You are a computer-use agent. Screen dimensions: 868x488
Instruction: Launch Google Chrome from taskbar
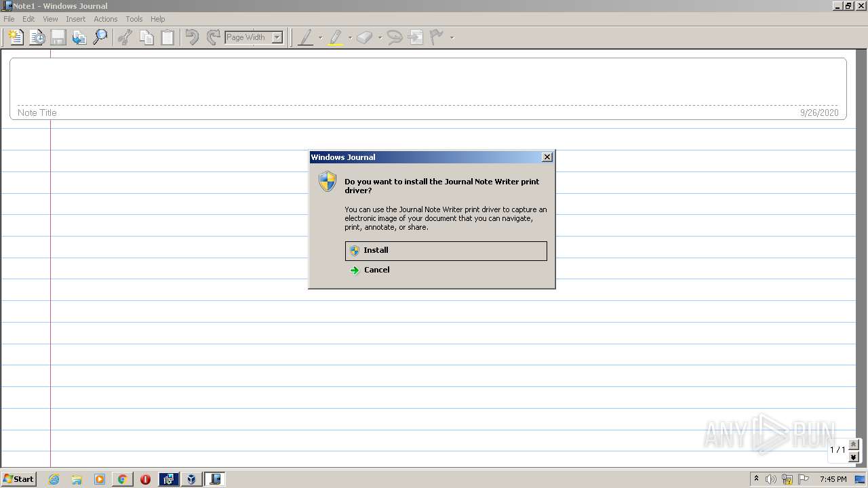[x=122, y=479]
